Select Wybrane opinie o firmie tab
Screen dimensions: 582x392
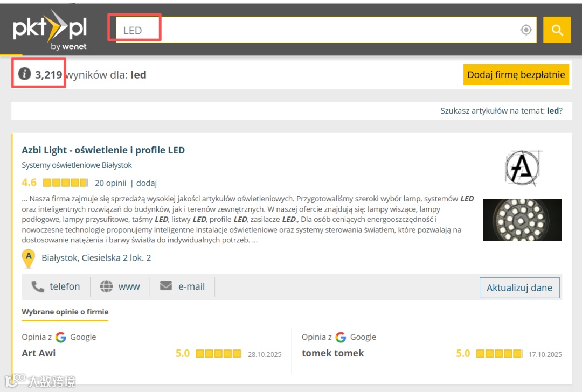coord(65,312)
